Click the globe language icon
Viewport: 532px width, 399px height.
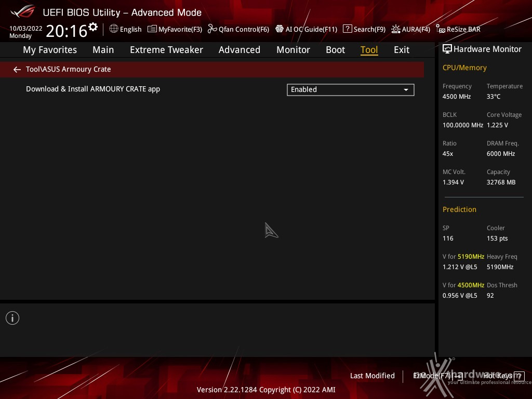[x=114, y=29]
